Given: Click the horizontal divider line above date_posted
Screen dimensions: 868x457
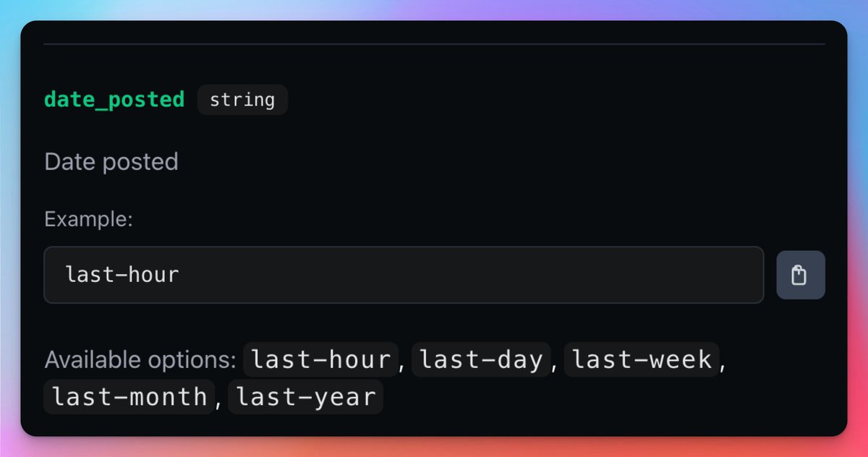Looking at the screenshot, I should (x=434, y=44).
